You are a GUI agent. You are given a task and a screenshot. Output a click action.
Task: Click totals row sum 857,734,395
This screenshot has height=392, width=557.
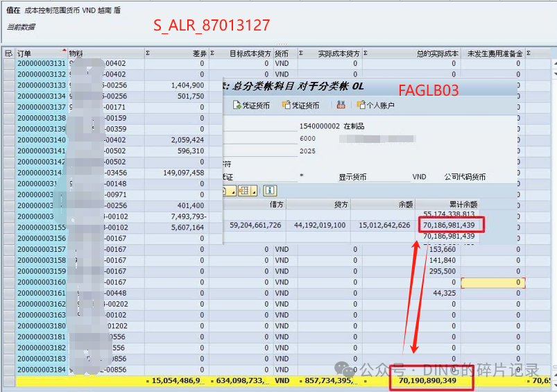click(331, 381)
